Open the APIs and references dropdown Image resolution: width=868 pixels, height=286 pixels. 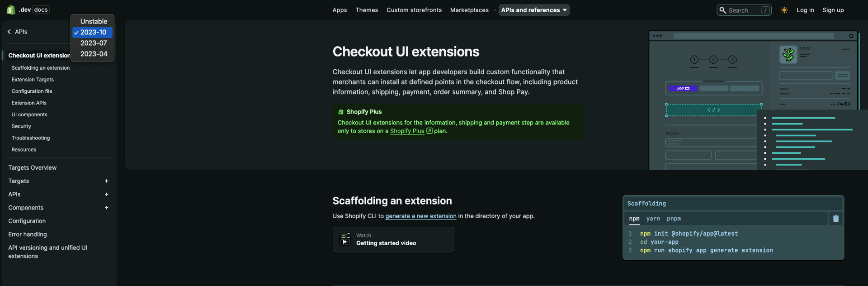tap(534, 10)
